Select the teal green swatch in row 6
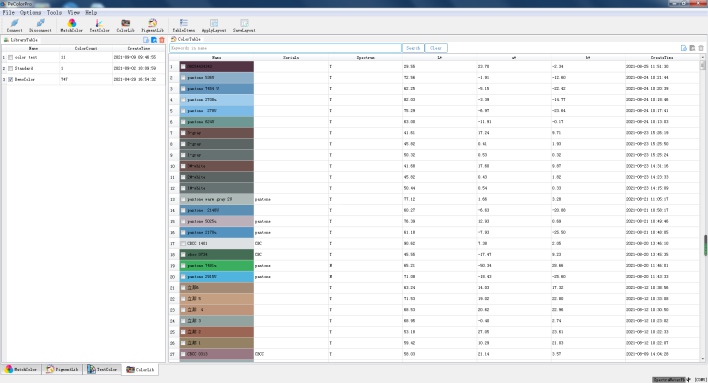 (x=217, y=122)
